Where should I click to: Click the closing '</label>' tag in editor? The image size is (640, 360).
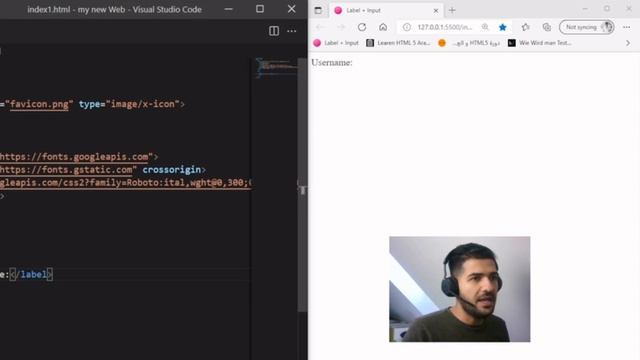[x=31, y=274]
